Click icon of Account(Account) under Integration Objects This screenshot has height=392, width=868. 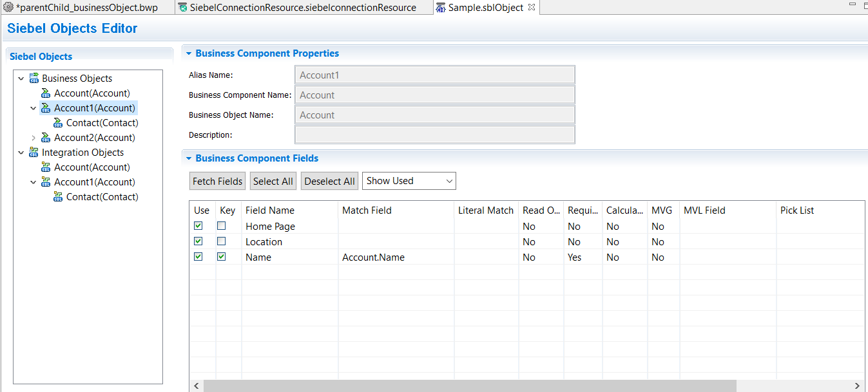click(46, 167)
